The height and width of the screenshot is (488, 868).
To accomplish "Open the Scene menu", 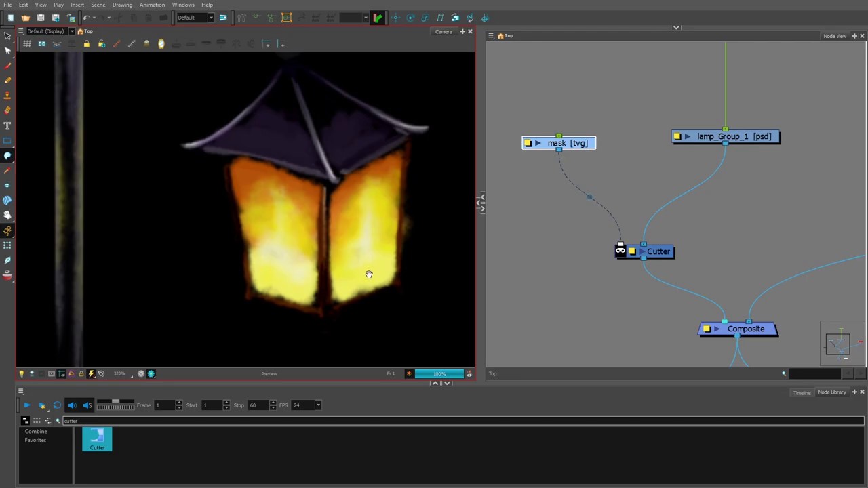I will click(x=98, y=5).
